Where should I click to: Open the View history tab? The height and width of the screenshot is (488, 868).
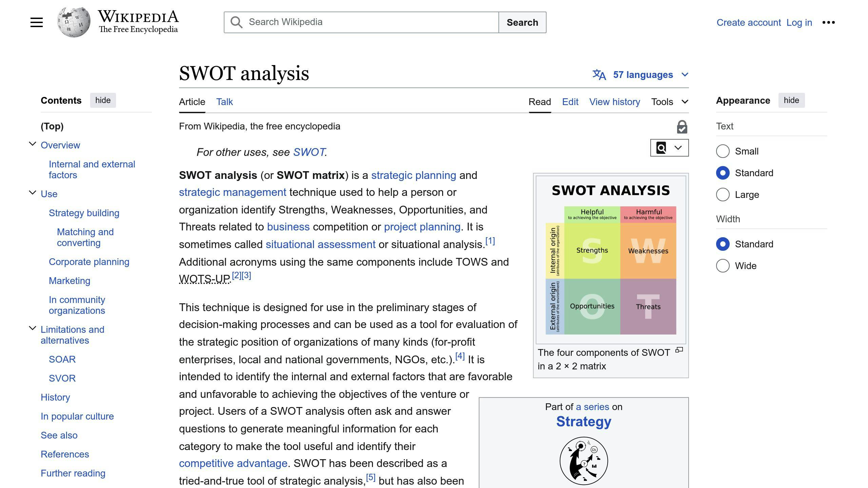point(614,102)
